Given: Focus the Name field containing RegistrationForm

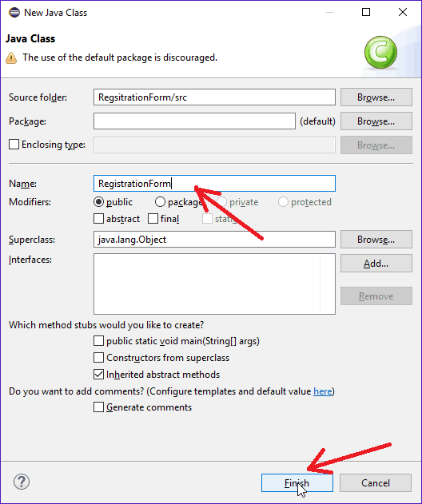Looking at the screenshot, I should pyautogui.click(x=214, y=183).
